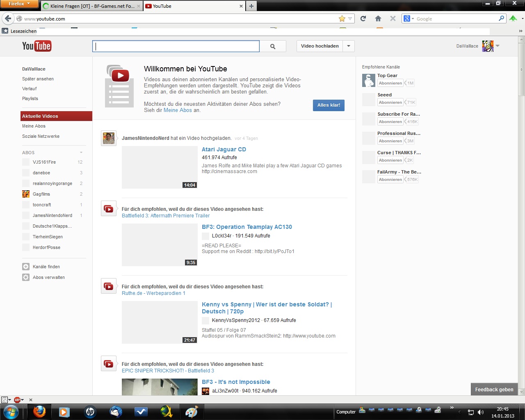Click Google search engine icon
Viewport: 525px width, 420px height.
406,18
